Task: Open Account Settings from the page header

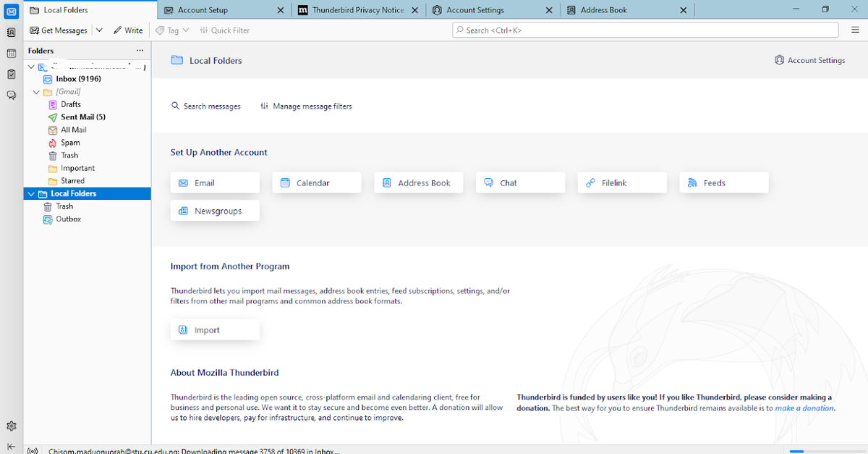Action: (809, 60)
